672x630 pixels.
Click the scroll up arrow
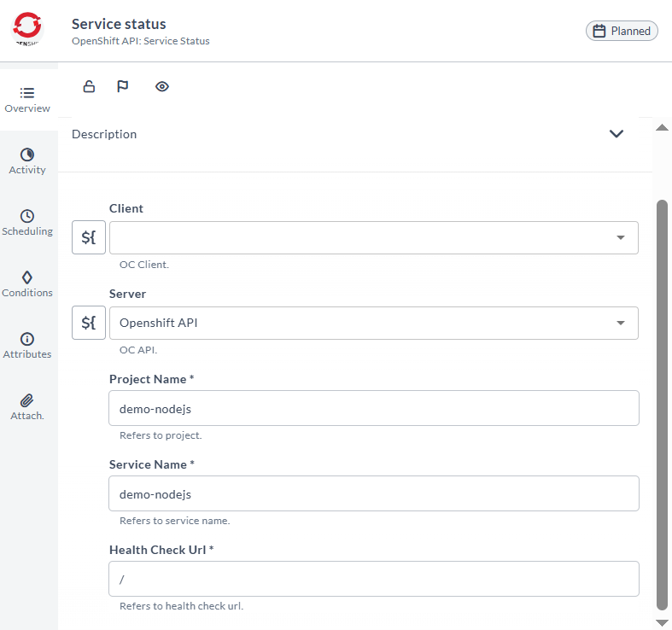click(x=662, y=127)
